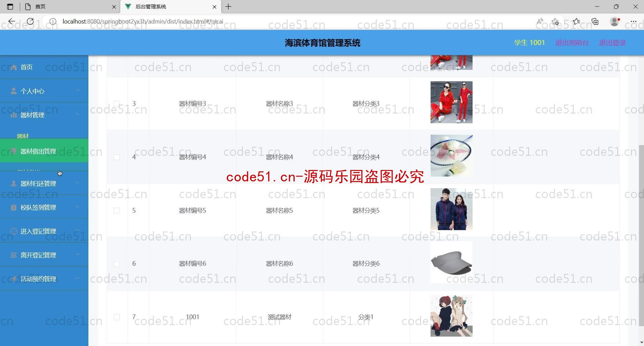
Task: Click the page vertical scrollbar thumb
Action: coord(641,235)
